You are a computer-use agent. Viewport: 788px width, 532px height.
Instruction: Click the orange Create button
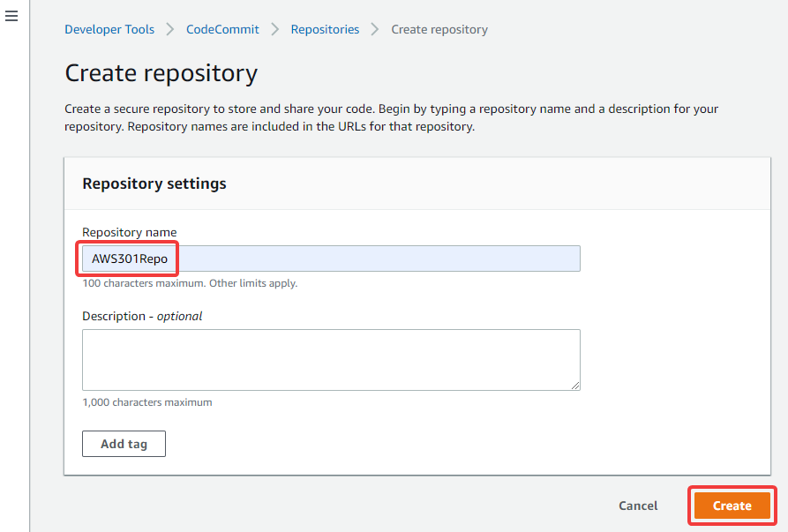click(732, 506)
